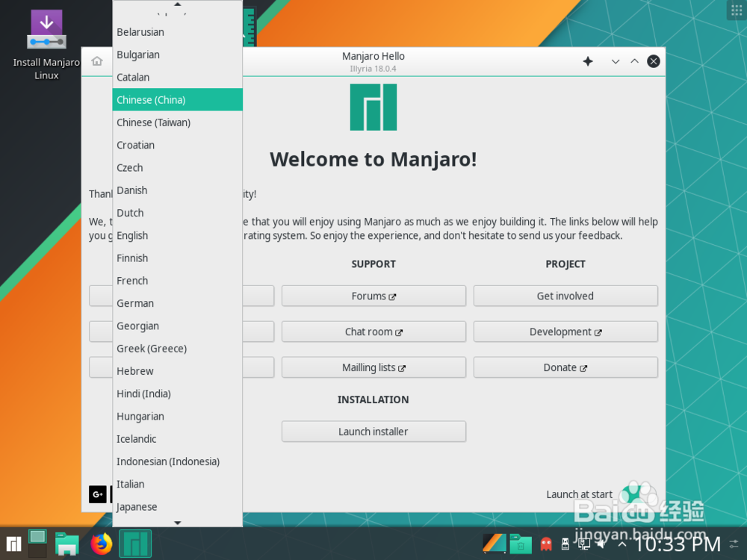Click the Get involved button
Screen dimensions: 747x560
pos(565,296)
